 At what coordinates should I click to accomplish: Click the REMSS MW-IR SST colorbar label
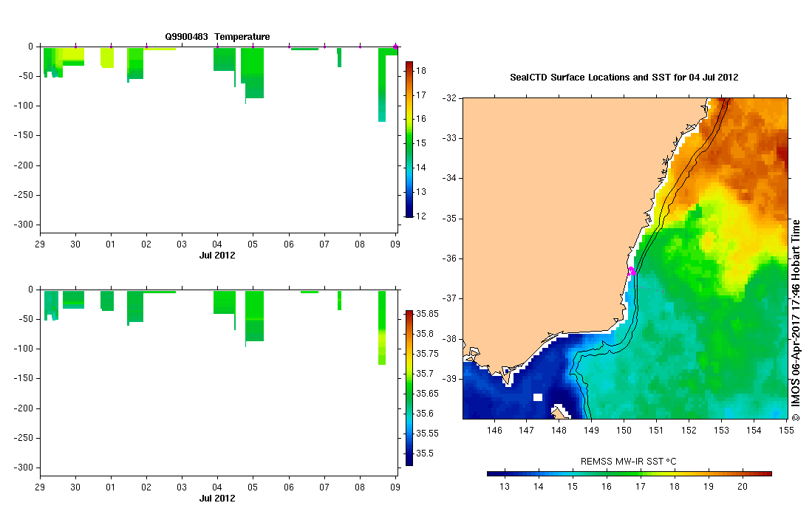(628, 461)
